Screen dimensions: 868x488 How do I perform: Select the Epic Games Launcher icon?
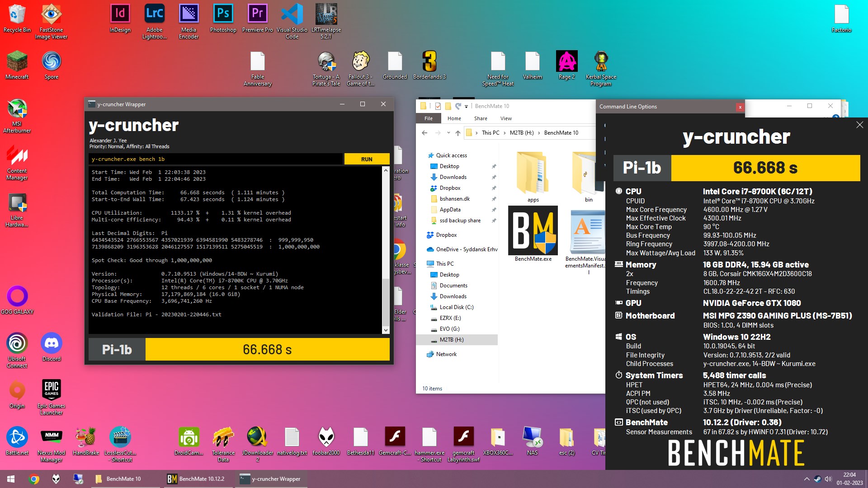click(51, 397)
